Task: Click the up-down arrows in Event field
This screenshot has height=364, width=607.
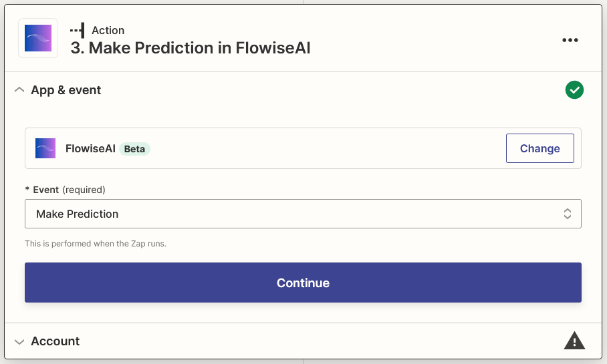Action: (567, 214)
